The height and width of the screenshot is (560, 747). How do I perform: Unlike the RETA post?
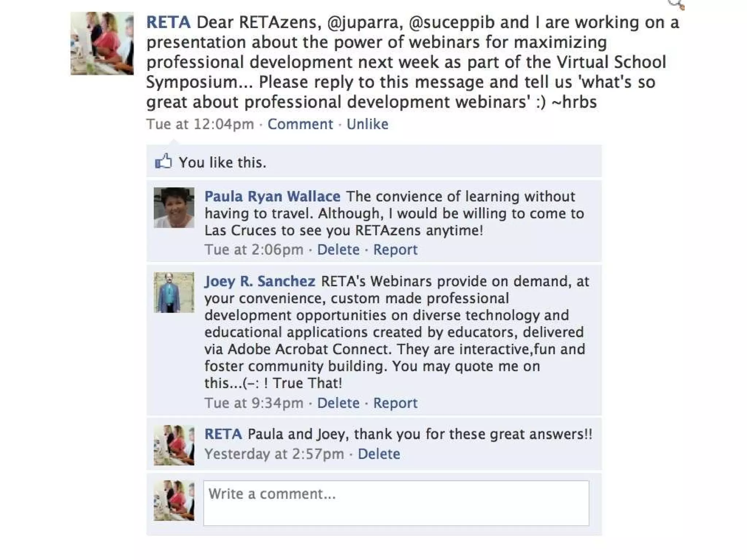pyautogui.click(x=367, y=124)
